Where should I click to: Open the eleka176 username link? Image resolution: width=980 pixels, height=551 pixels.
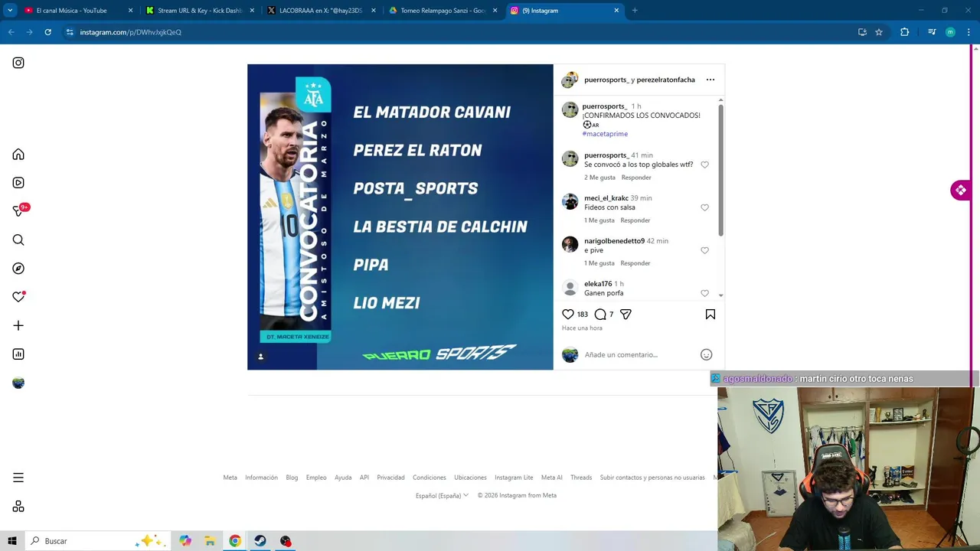click(598, 284)
